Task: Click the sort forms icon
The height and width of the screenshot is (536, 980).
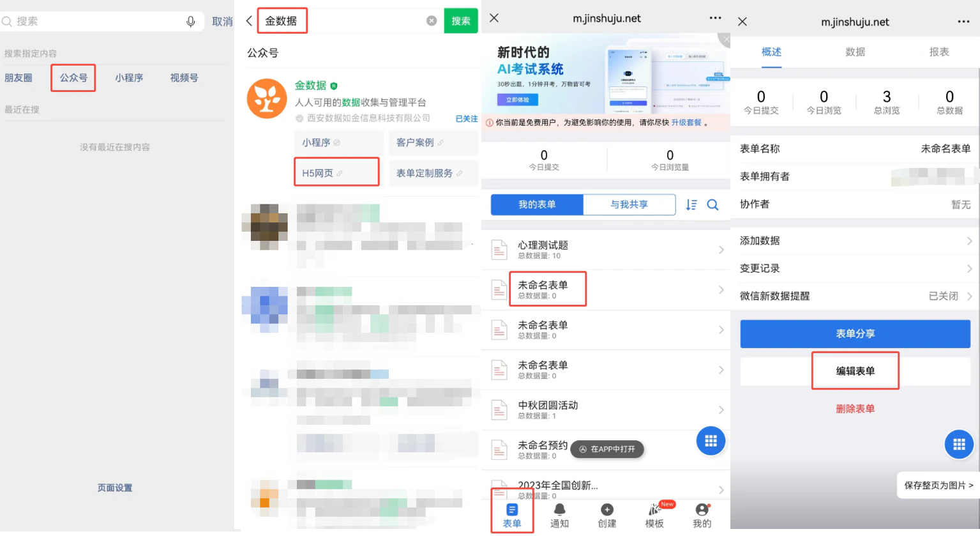Action: (691, 205)
